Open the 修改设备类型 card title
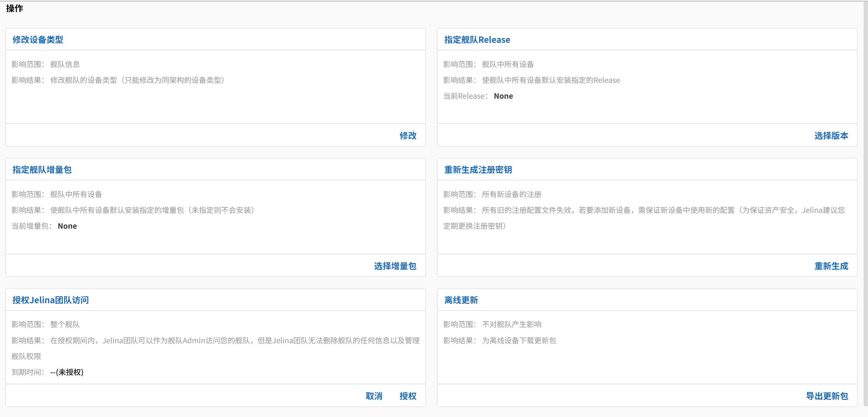Screen dimensions: 868x417 click(38, 40)
